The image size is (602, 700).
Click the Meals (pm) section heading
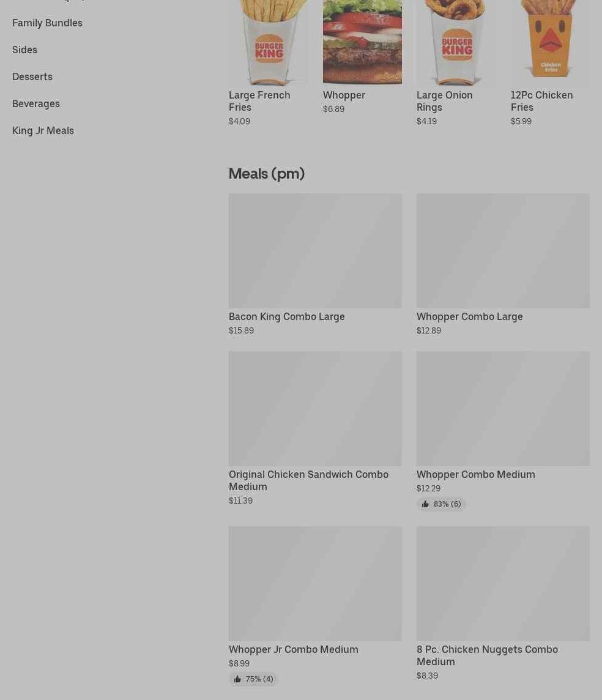(x=266, y=174)
